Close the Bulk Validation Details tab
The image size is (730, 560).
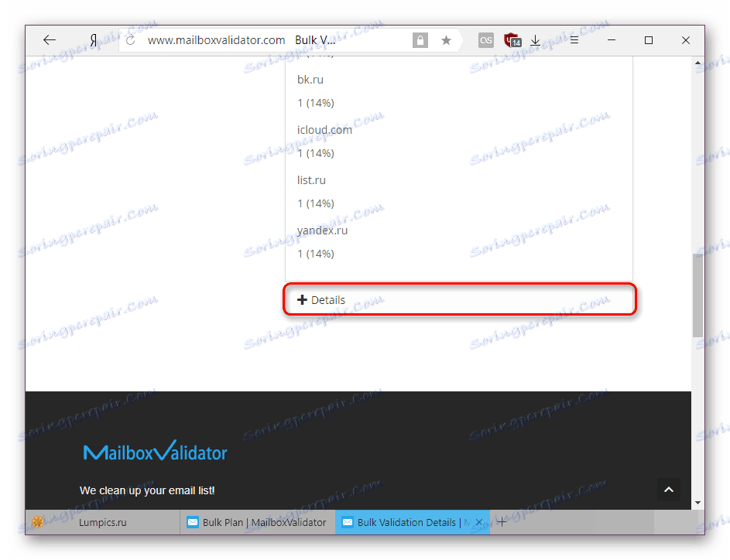pos(478,522)
